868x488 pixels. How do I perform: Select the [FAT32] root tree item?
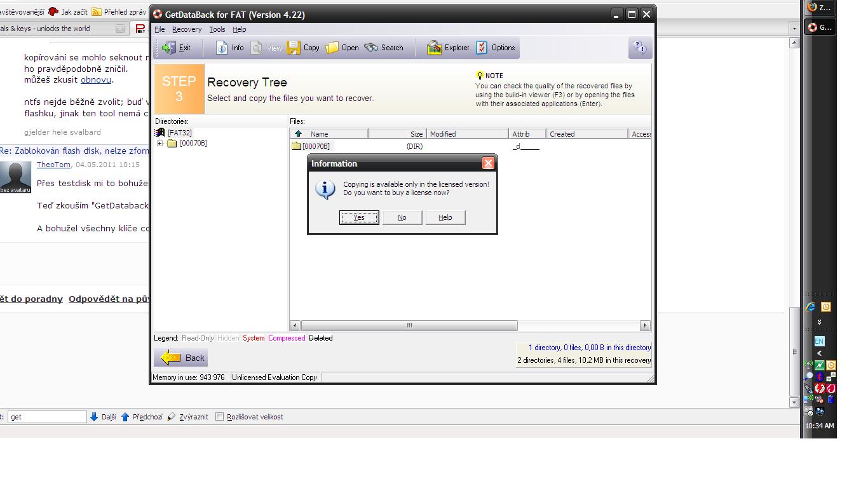tap(179, 133)
